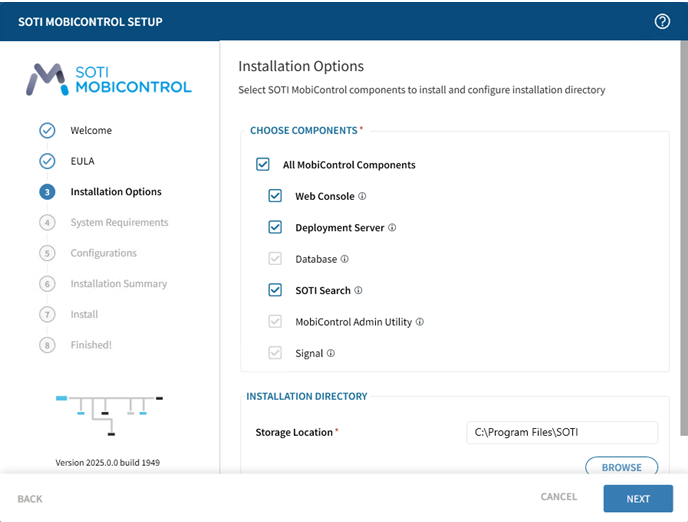The image size is (688, 522).
Task: Click the EULA step checkmark icon
Action: tap(47, 161)
